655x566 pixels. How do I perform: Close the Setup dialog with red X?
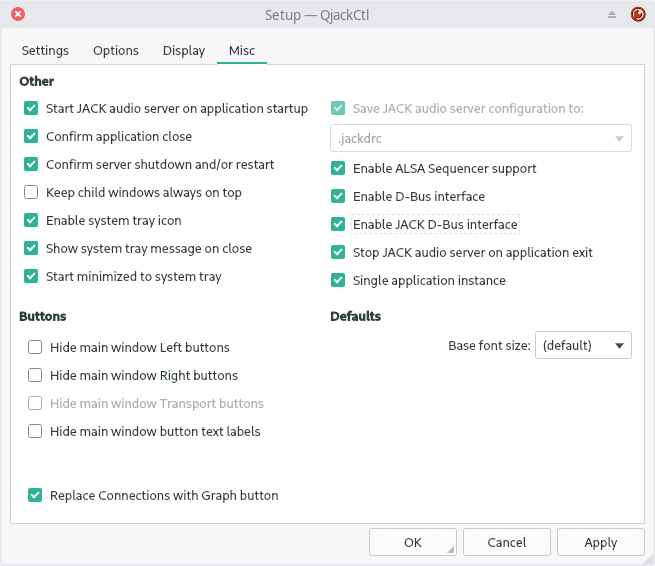click(x=18, y=14)
